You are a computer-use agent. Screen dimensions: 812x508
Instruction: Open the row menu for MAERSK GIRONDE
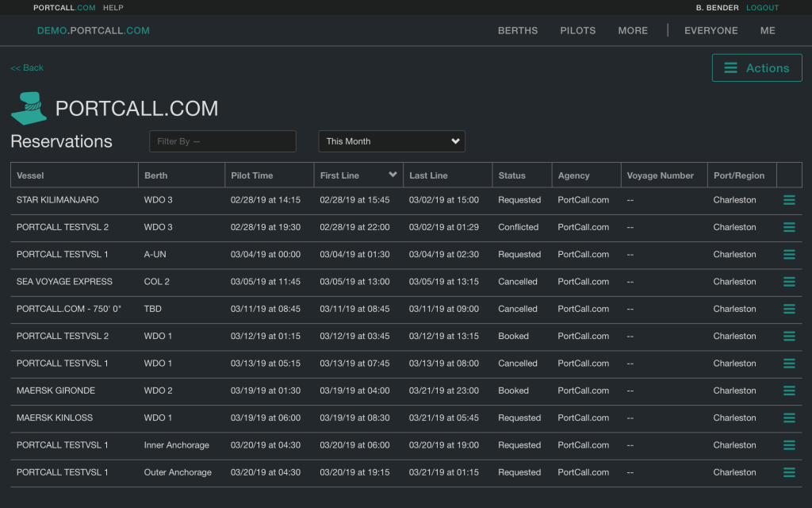pos(789,391)
